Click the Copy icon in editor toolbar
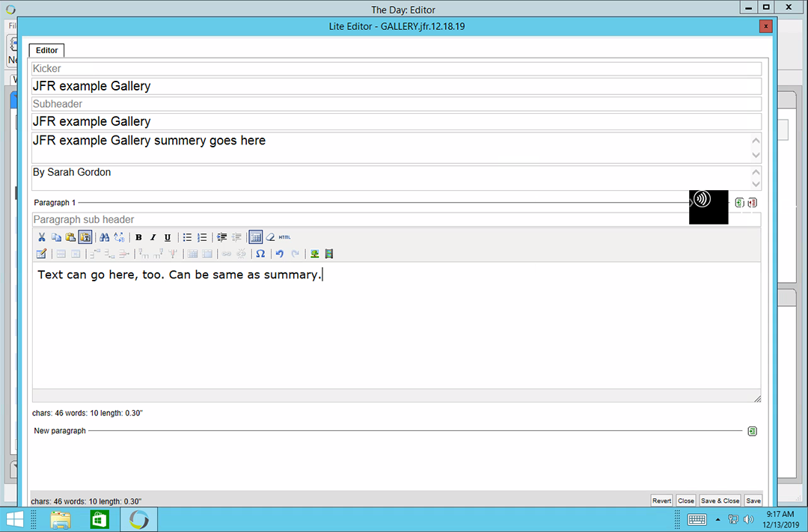 [56, 237]
